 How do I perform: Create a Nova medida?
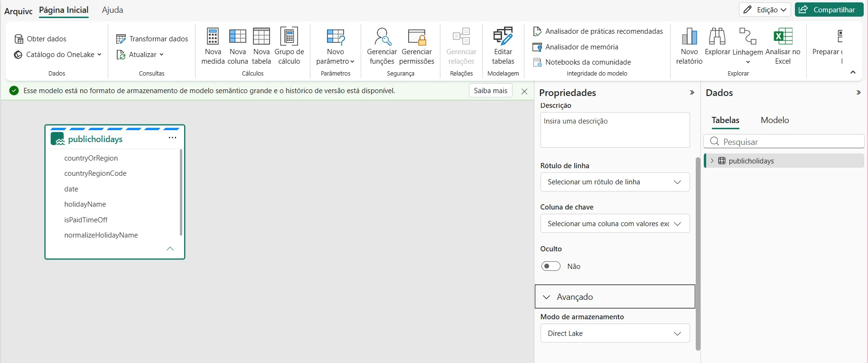click(213, 46)
